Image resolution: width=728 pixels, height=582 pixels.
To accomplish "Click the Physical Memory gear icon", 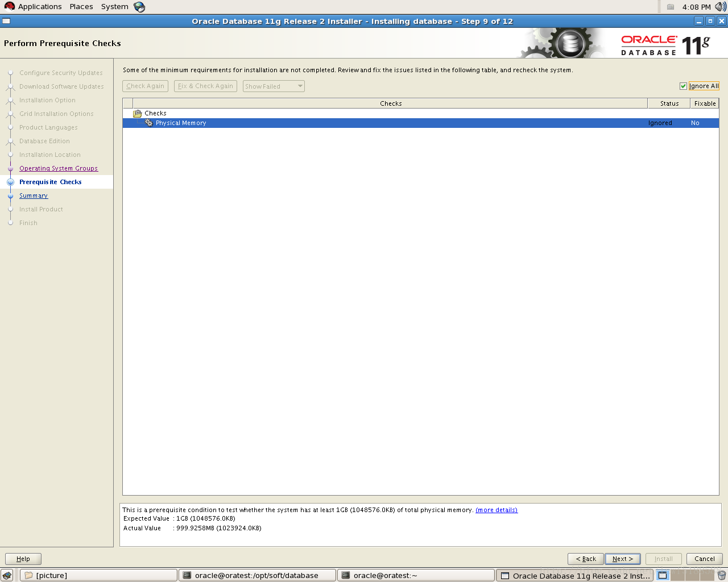I will point(149,123).
